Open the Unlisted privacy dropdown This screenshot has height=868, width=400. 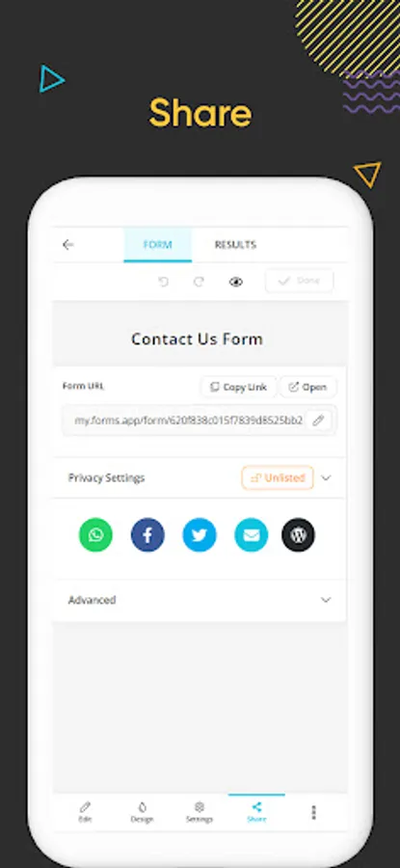click(x=278, y=477)
